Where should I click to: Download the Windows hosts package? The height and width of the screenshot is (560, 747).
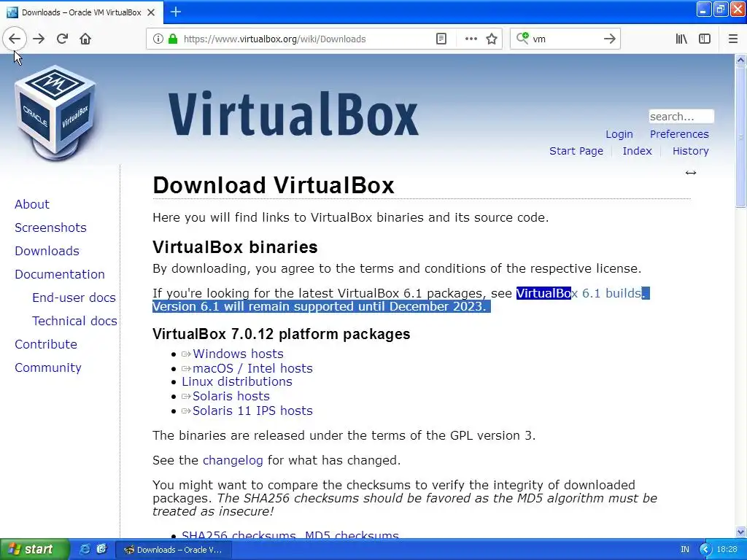[238, 354]
